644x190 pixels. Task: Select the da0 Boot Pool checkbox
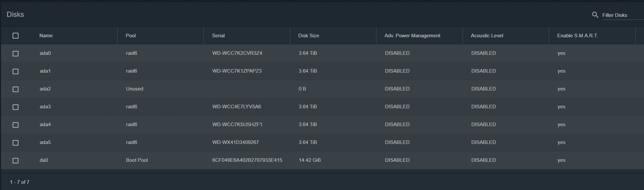tap(15, 160)
